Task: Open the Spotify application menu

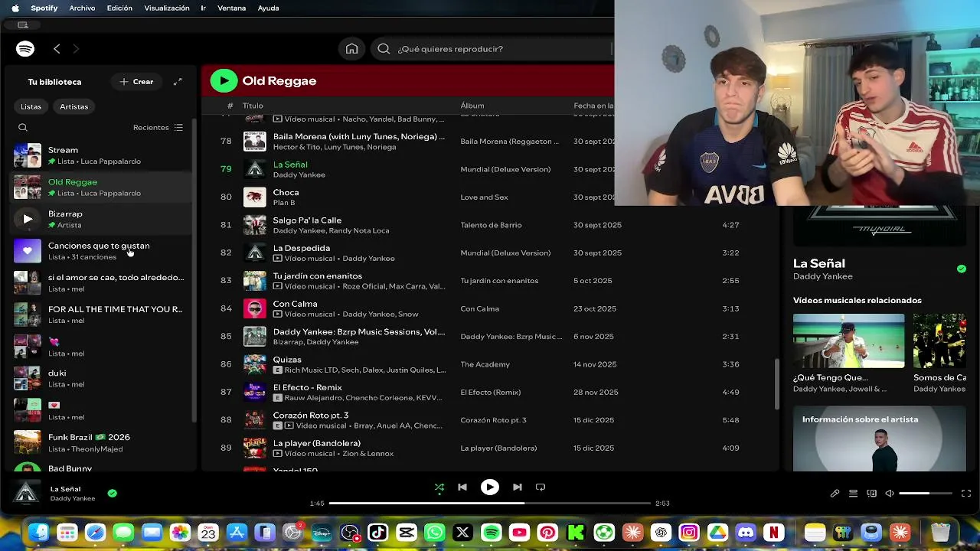Action: pos(44,8)
